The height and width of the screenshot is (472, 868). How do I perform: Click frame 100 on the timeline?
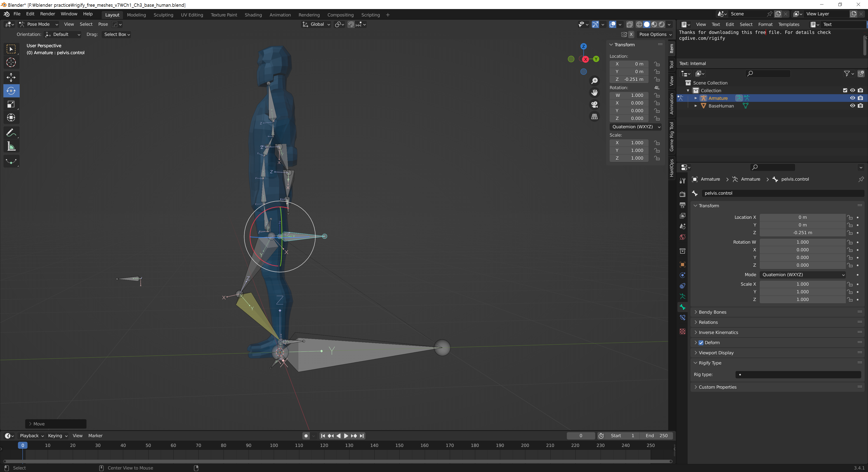[274, 445]
